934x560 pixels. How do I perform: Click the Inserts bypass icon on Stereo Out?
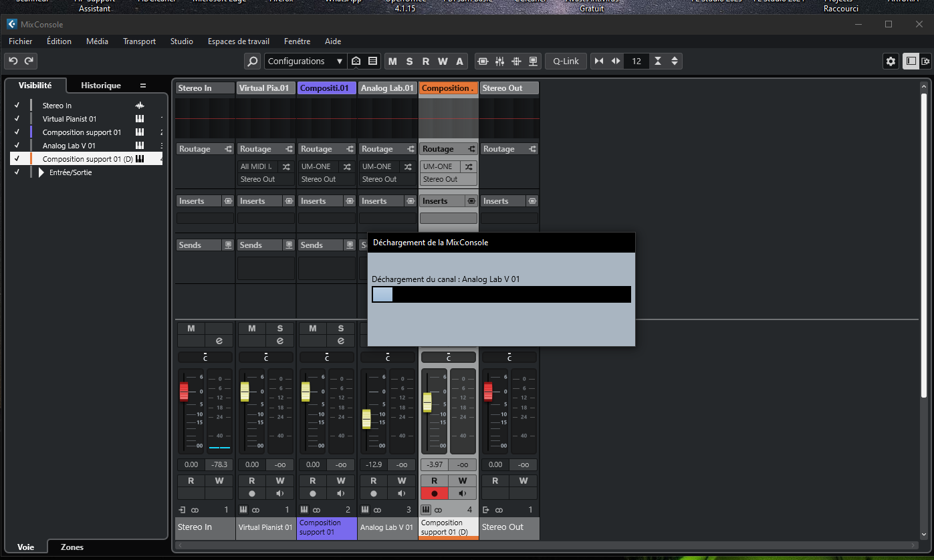(532, 201)
